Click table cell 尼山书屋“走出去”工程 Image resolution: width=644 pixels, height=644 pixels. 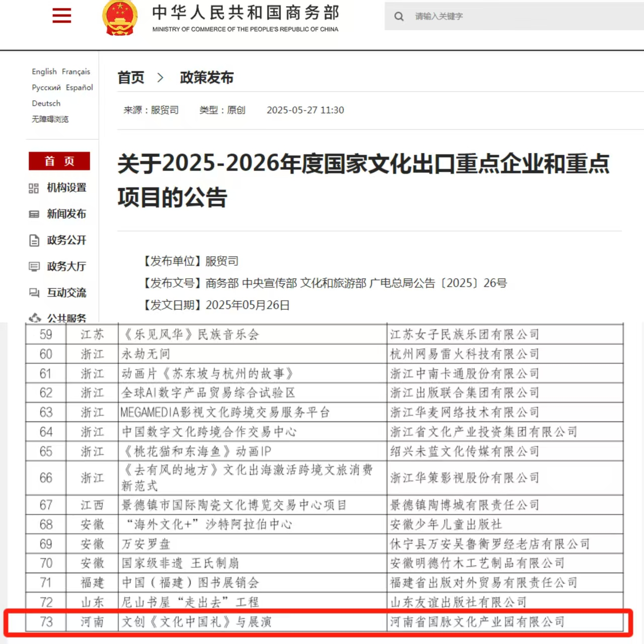253,602
